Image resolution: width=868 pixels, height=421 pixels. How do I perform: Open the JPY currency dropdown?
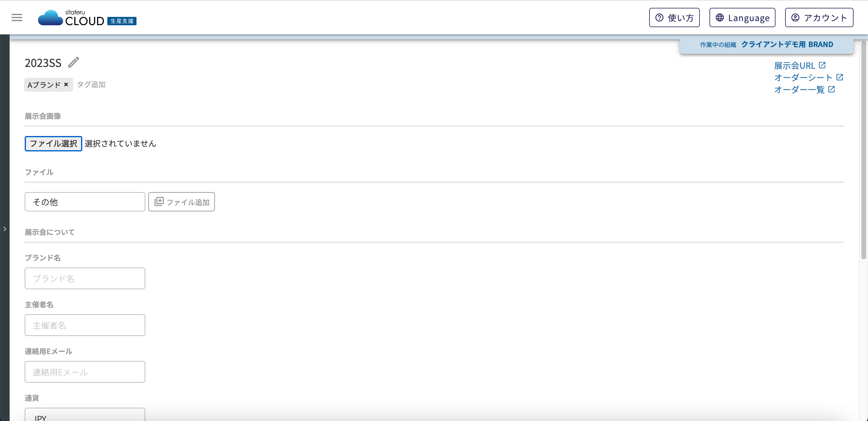[x=85, y=415]
